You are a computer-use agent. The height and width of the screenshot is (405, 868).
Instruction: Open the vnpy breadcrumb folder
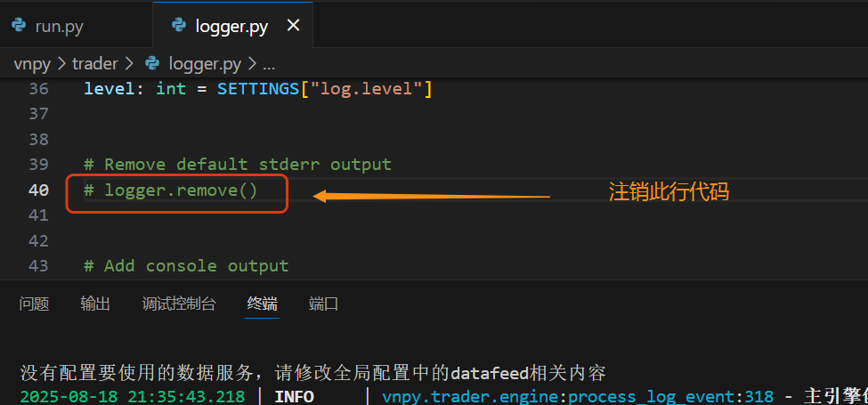point(32,64)
